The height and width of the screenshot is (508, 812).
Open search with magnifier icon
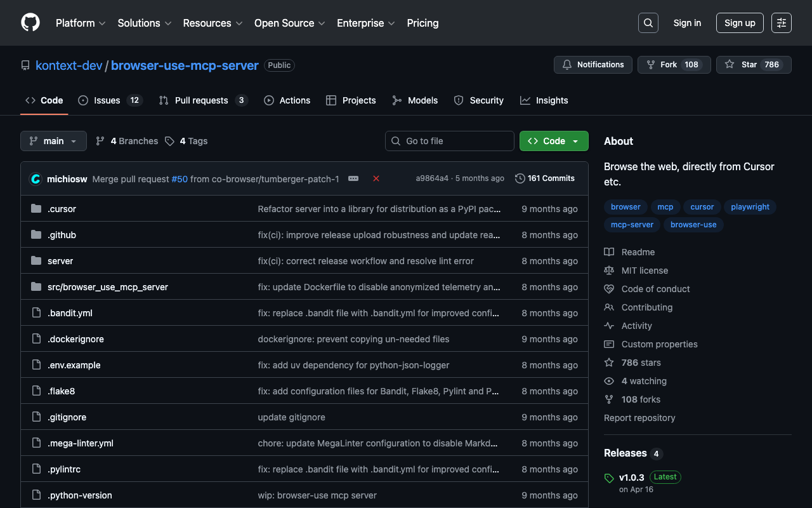(x=648, y=23)
